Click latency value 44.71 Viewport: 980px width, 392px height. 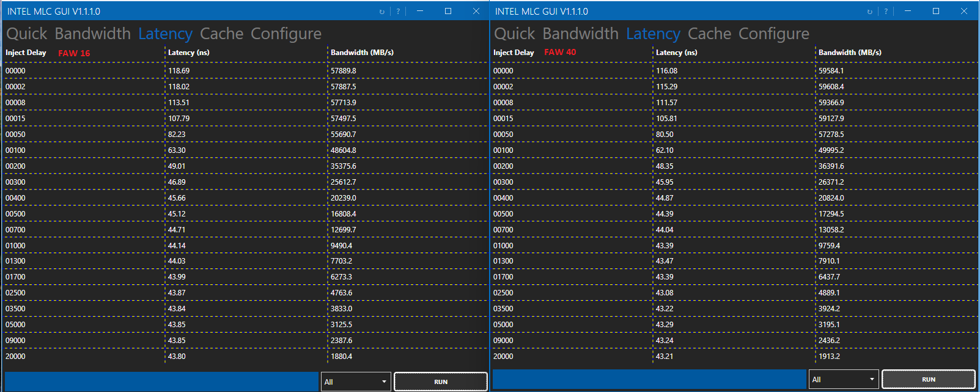pos(177,230)
